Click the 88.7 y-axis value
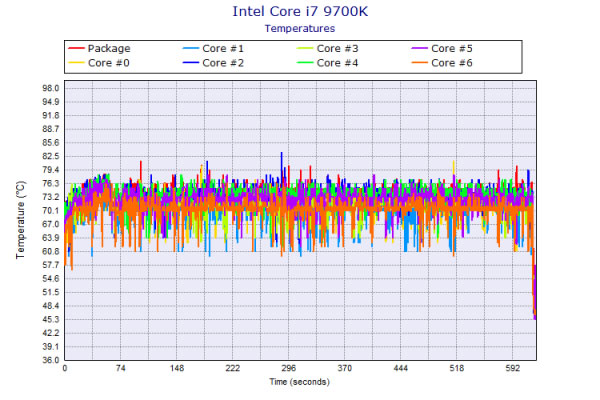The image size is (600, 400). (x=51, y=129)
